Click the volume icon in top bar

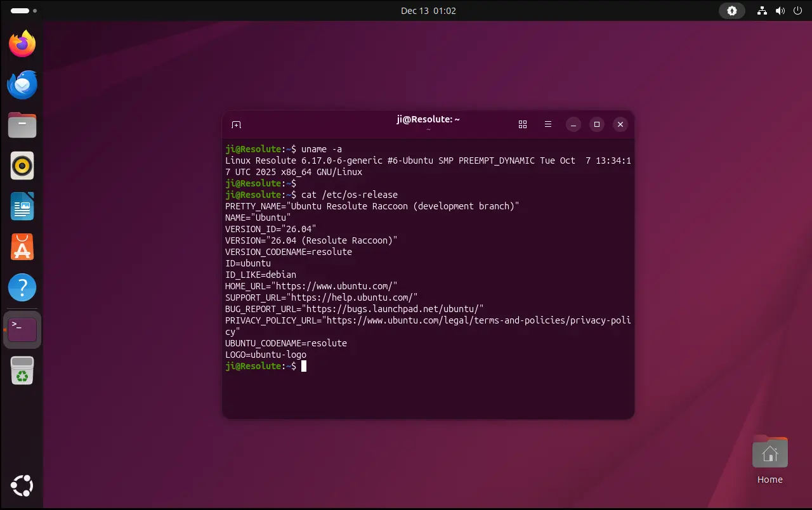780,11
